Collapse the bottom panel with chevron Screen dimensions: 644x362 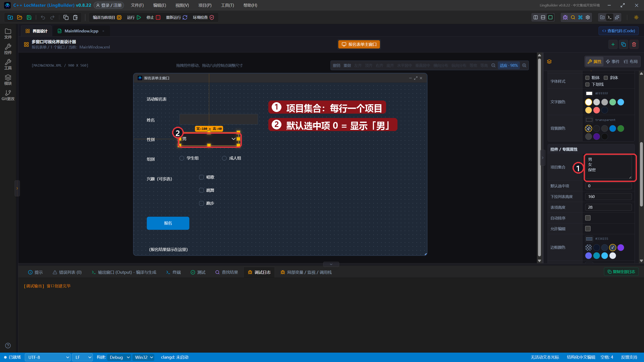tap(331, 264)
